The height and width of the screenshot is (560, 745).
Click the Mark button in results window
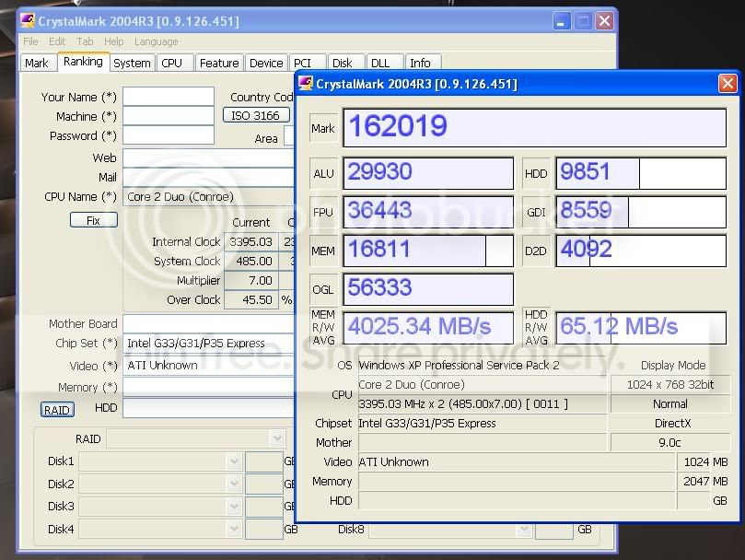(323, 128)
